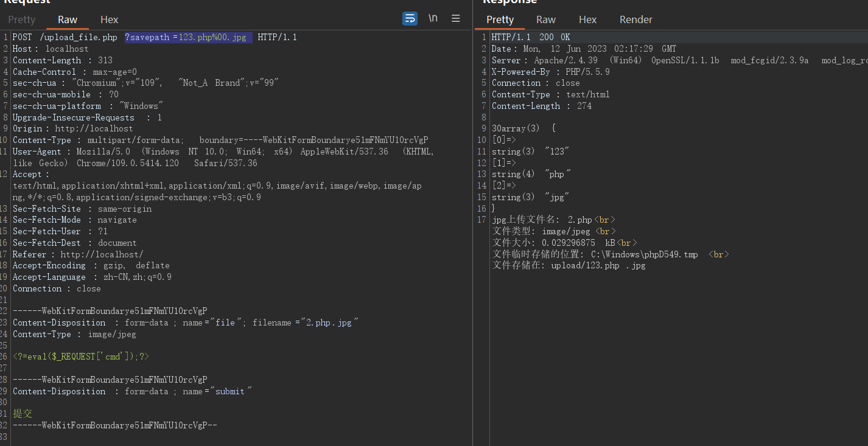Click the Upgrade-Insecure-Requests: 1 header

(88, 117)
